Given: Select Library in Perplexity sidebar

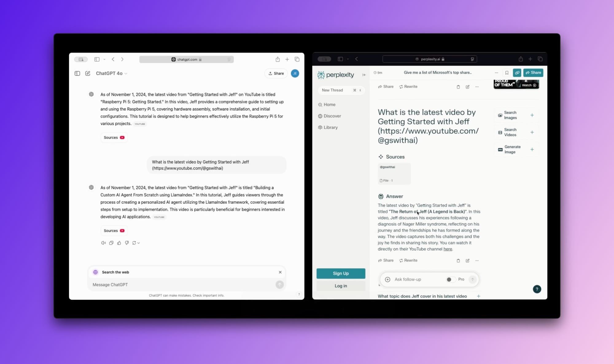Looking at the screenshot, I should 331,127.
